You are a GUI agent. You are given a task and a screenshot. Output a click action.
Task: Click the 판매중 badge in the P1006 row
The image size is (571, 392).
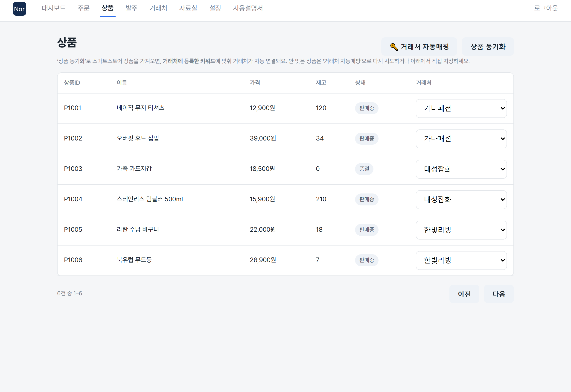click(367, 260)
